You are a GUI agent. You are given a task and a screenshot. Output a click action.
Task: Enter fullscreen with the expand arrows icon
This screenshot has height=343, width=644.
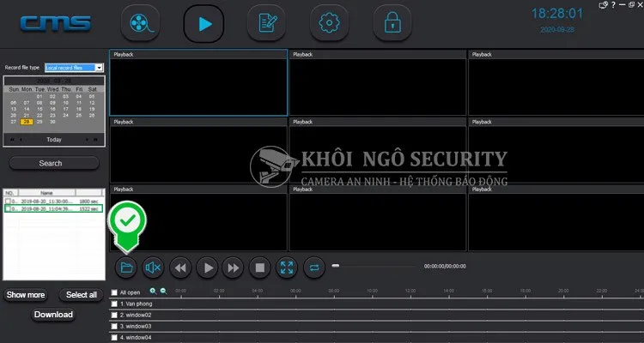pos(287,268)
